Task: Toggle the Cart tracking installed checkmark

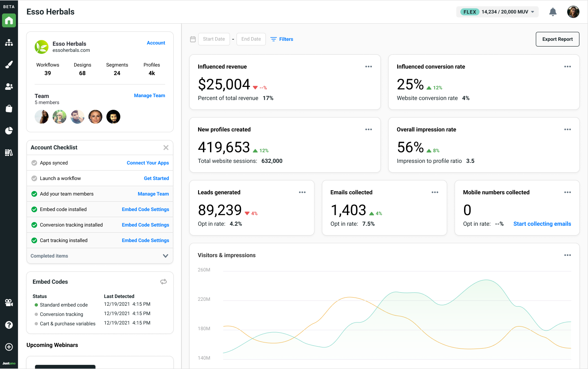Action: coord(34,240)
